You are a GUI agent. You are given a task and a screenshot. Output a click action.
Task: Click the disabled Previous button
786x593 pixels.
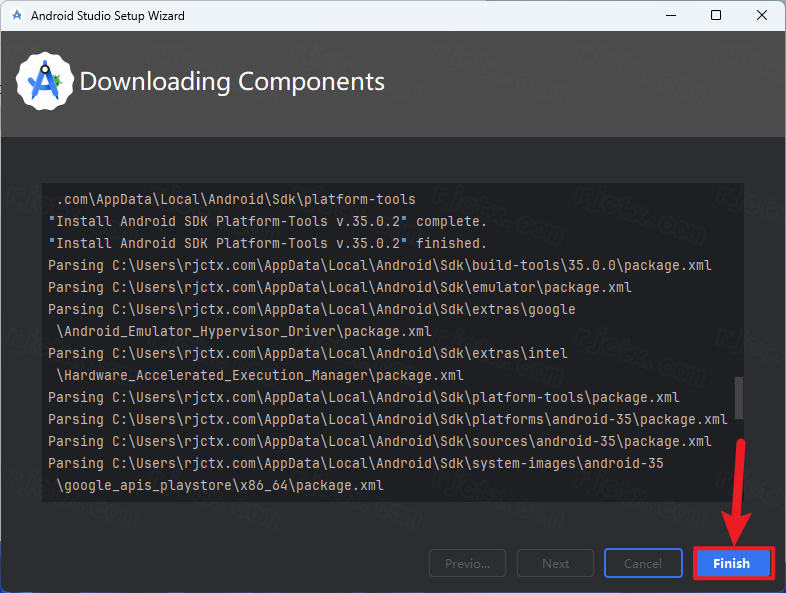coord(467,563)
